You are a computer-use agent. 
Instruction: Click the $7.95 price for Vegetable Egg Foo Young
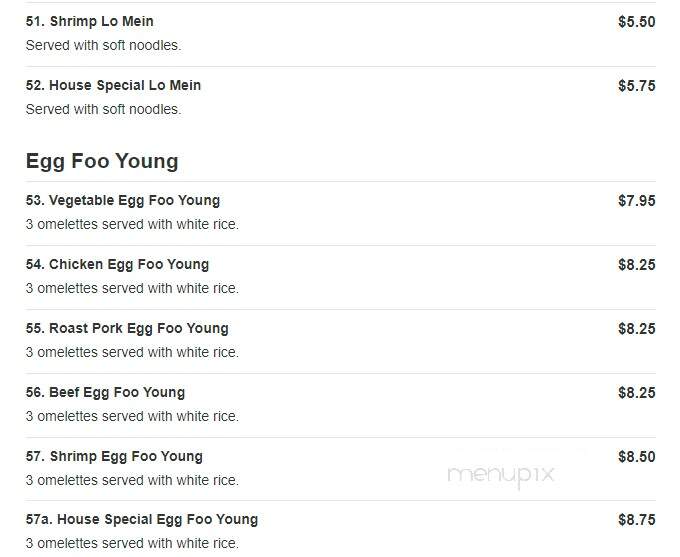click(637, 201)
